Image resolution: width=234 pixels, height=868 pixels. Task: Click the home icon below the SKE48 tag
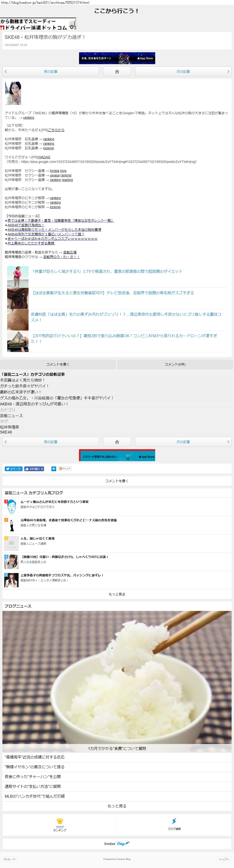(117, 442)
